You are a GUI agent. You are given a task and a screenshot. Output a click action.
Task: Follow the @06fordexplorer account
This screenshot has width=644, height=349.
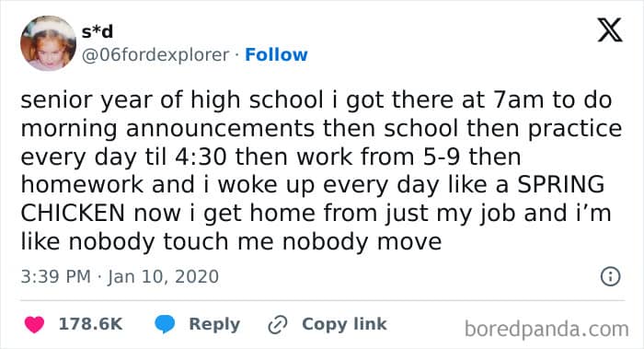click(x=276, y=54)
